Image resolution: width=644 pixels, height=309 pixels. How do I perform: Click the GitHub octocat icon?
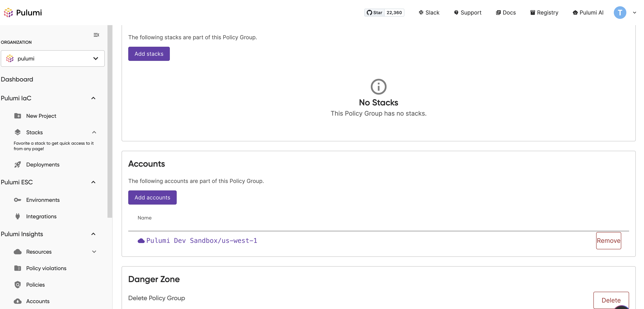pyautogui.click(x=369, y=13)
